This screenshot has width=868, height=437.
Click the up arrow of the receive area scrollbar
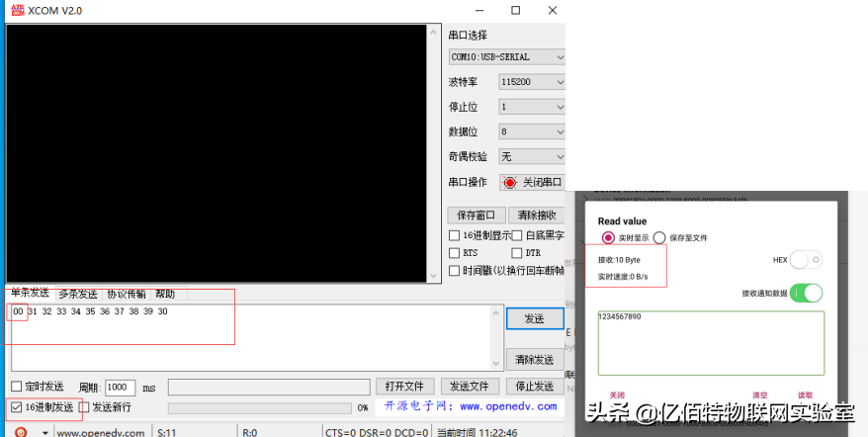coord(434,32)
